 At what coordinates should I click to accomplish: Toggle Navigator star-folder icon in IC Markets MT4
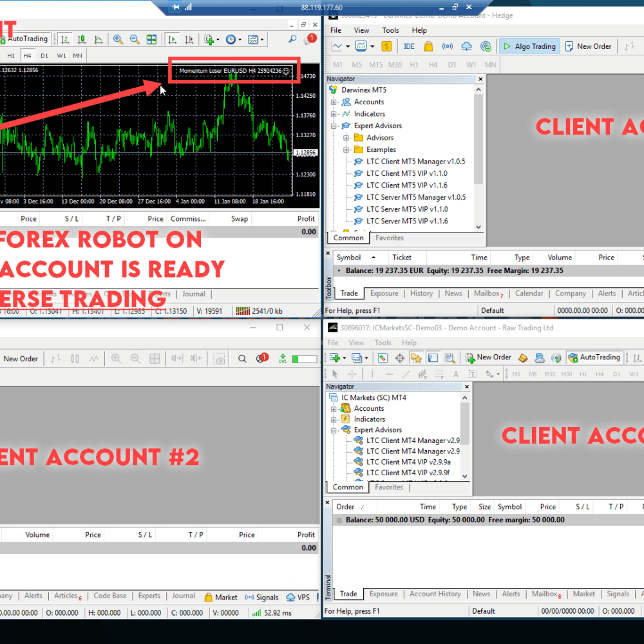pos(416,358)
